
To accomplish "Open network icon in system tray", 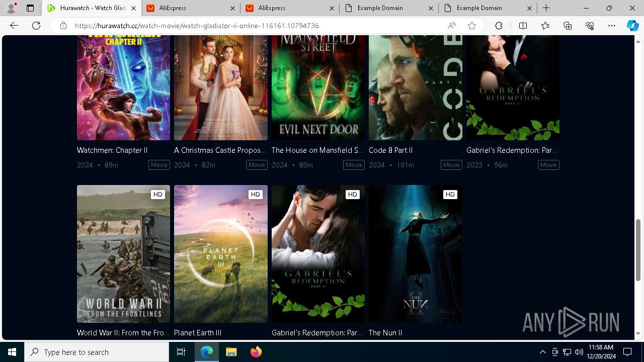I will coord(567,352).
